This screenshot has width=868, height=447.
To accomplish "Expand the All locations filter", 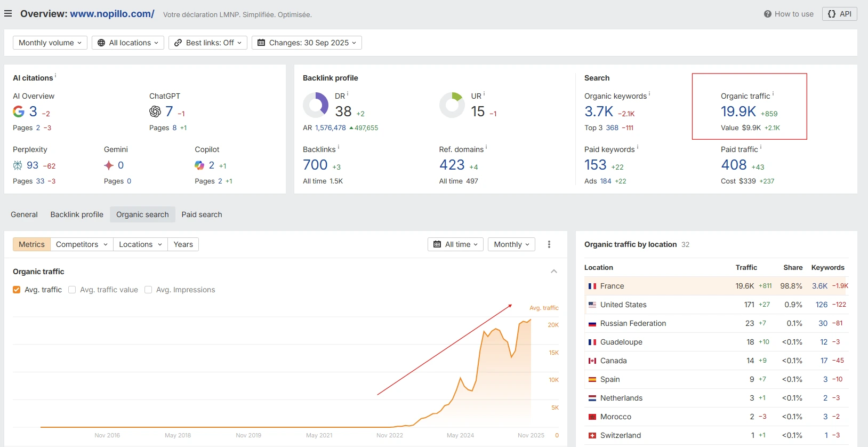I will 128,43.
